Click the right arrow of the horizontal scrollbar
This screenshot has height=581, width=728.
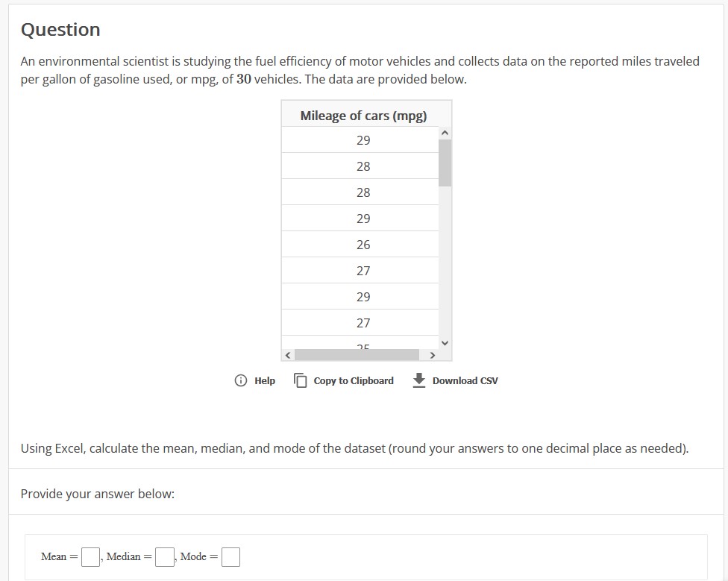coord(433,355)
